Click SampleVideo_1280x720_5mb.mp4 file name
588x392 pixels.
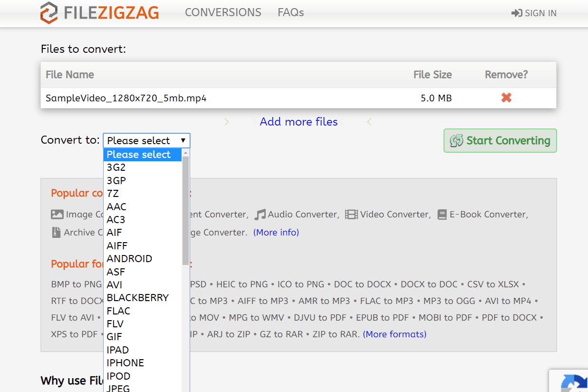pos(126,98)
